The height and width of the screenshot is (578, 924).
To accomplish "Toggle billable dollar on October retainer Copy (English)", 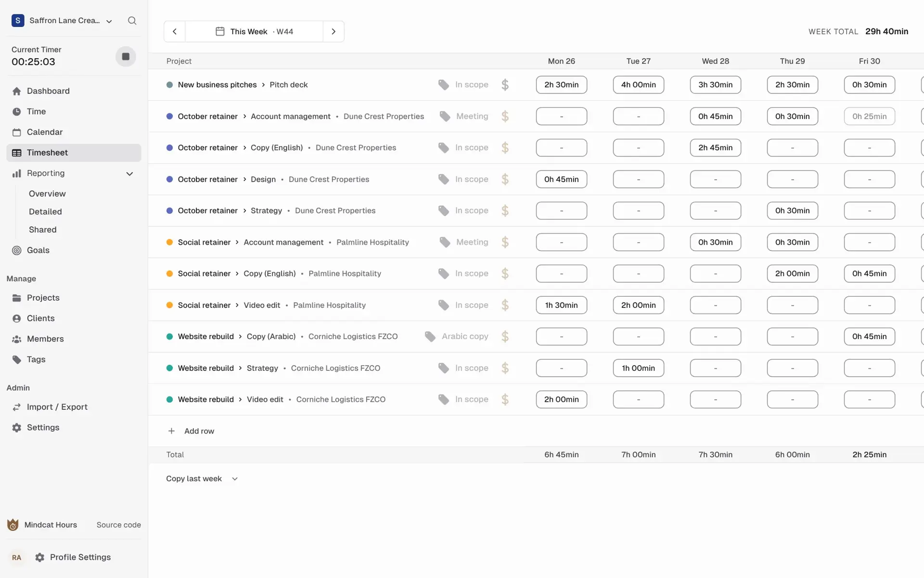I will click(505, 148).
